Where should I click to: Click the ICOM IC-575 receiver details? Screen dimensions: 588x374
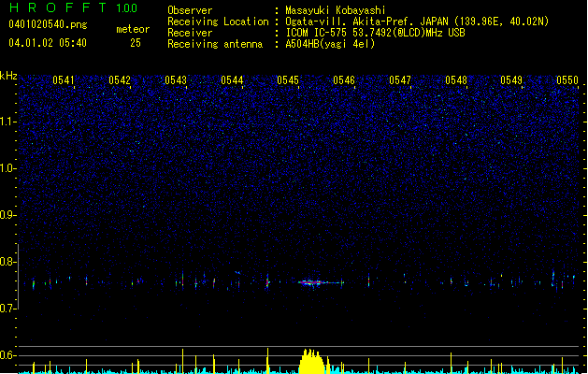pos(375,33)
